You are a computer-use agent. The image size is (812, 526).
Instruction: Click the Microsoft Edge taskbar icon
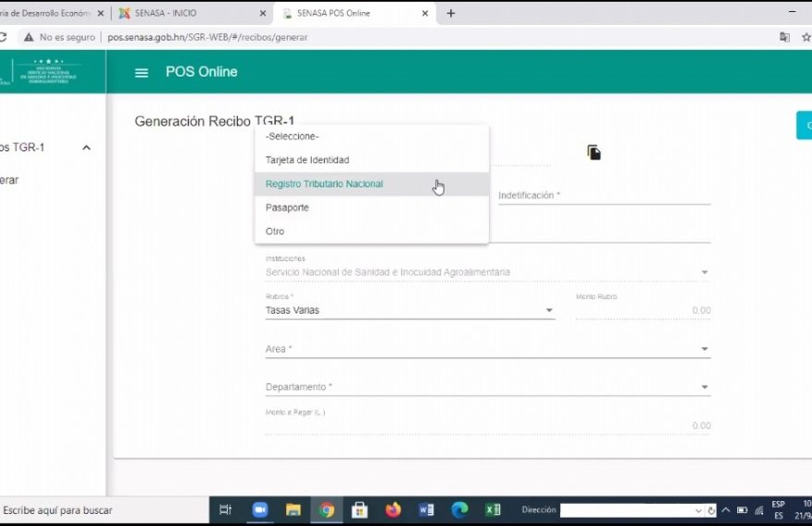click(x=460, y=509)
